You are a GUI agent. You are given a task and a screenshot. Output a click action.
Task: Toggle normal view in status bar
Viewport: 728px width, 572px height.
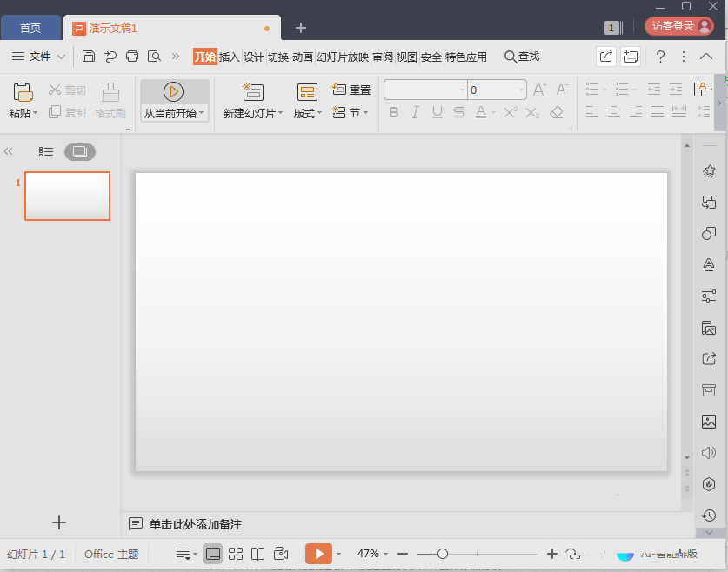pos(213,554)
